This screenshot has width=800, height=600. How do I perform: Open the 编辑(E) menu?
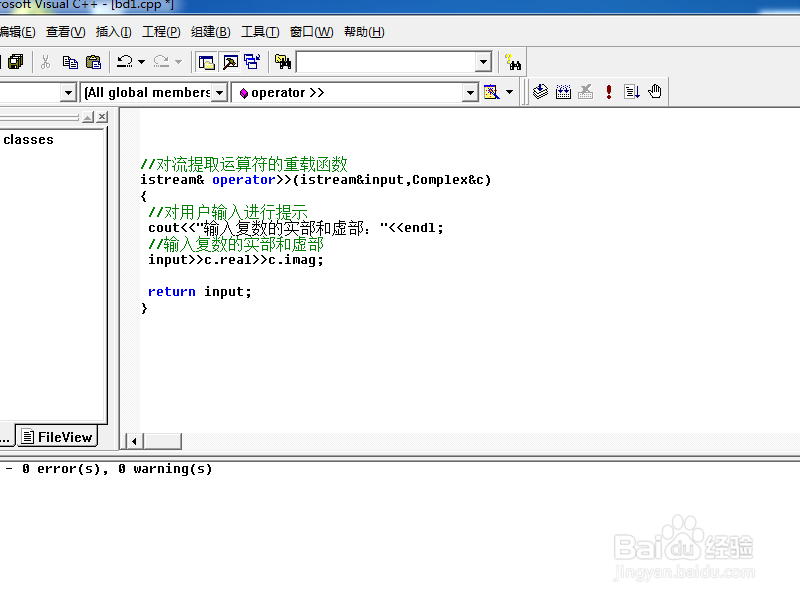coord(17,32)
